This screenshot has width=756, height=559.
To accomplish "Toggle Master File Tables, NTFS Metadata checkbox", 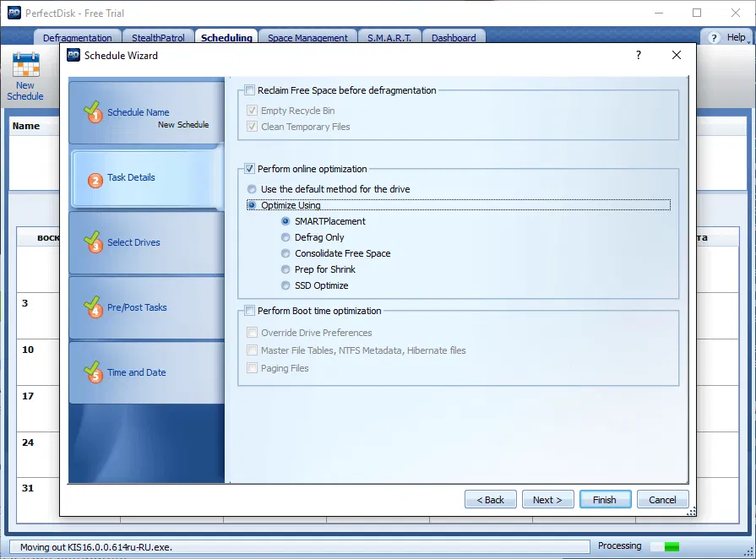I will [252, 350].
